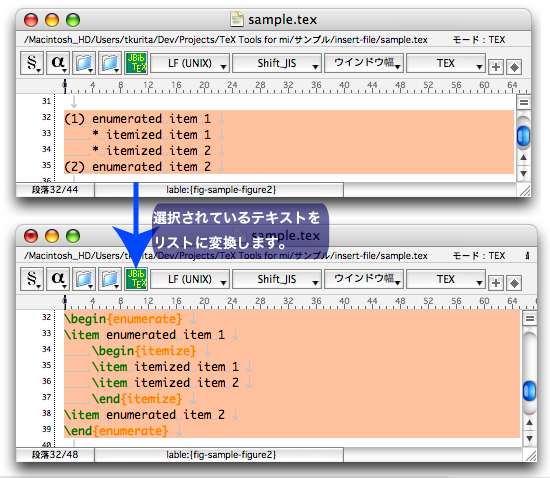Click the plus icon in top window toolbar
The height and width of the screenshot is (478, 550).
496,67
